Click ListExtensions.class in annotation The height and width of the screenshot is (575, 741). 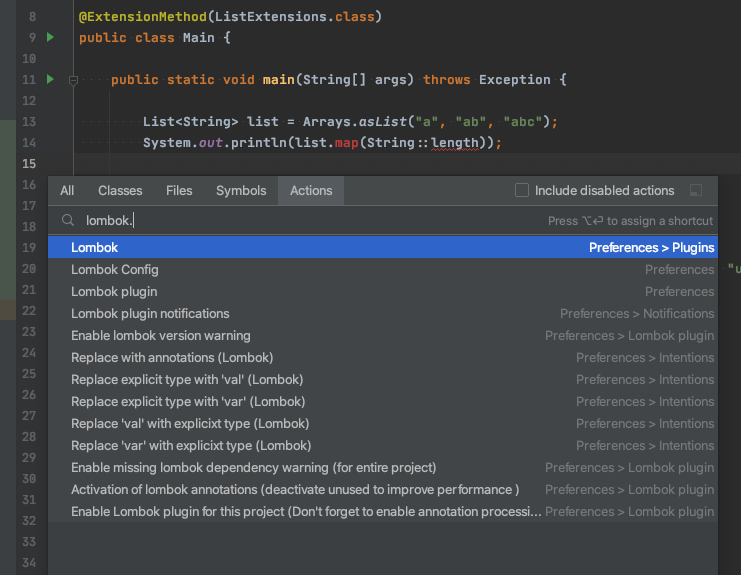294,17
